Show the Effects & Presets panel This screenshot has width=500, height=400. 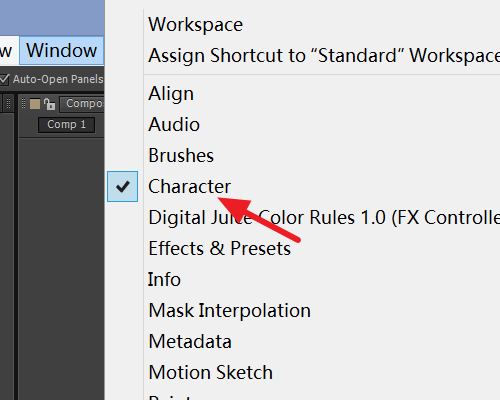pos(219,249)
